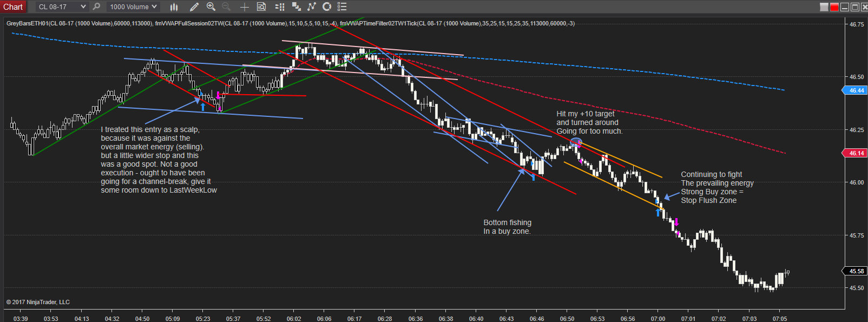Click the 03:39 time axis label

(x=21, y=319)
